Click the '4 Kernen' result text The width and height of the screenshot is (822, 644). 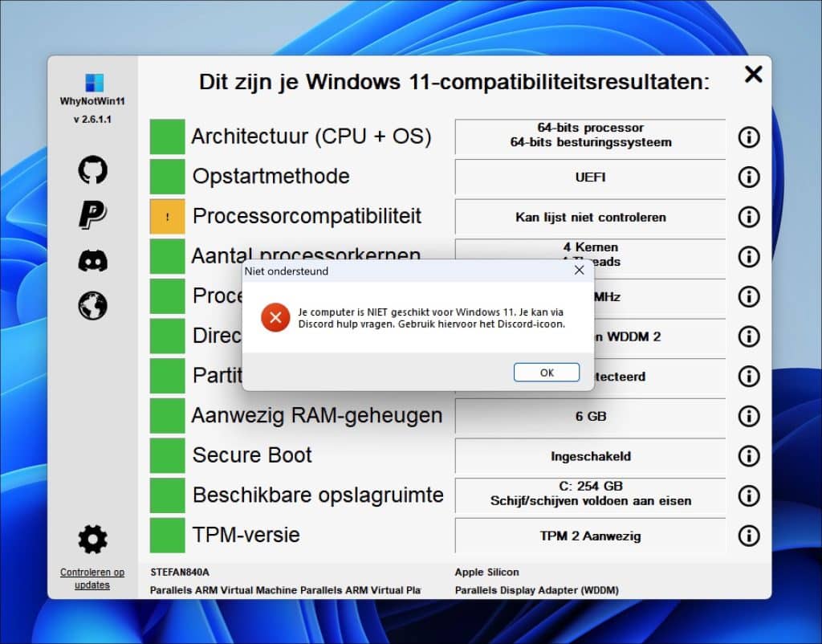590,247
